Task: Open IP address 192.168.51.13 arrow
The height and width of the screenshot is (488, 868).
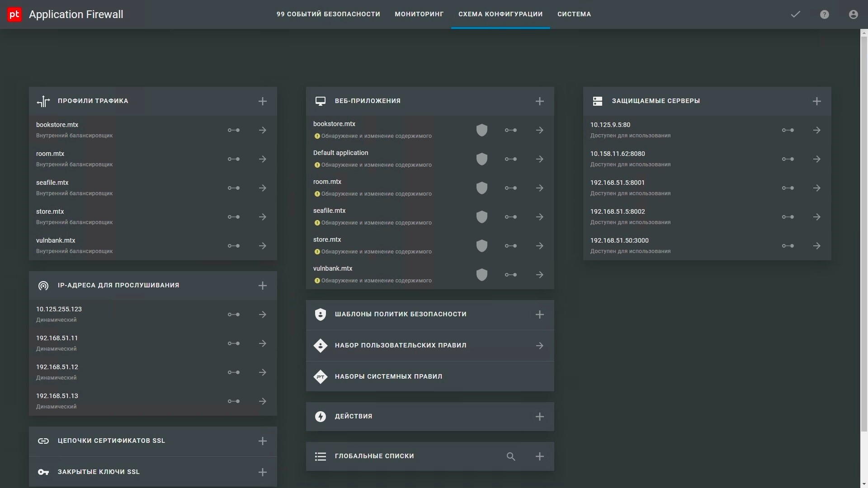Action: point(263,401)
